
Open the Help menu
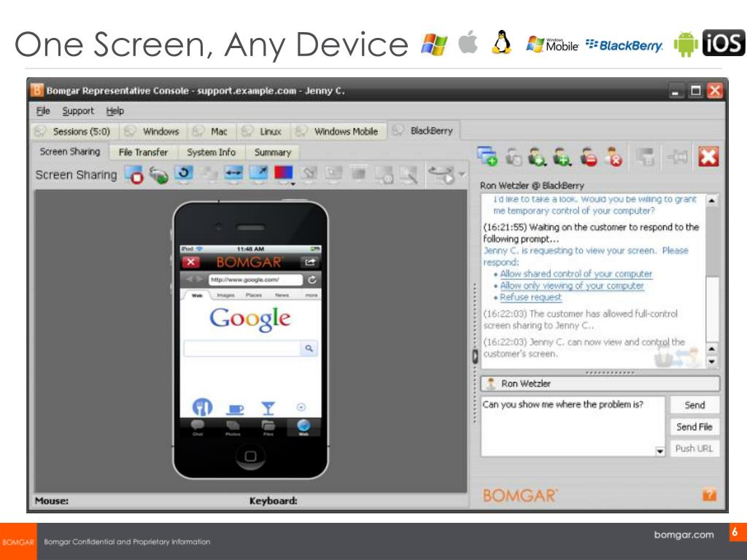[x=115, y=111]
